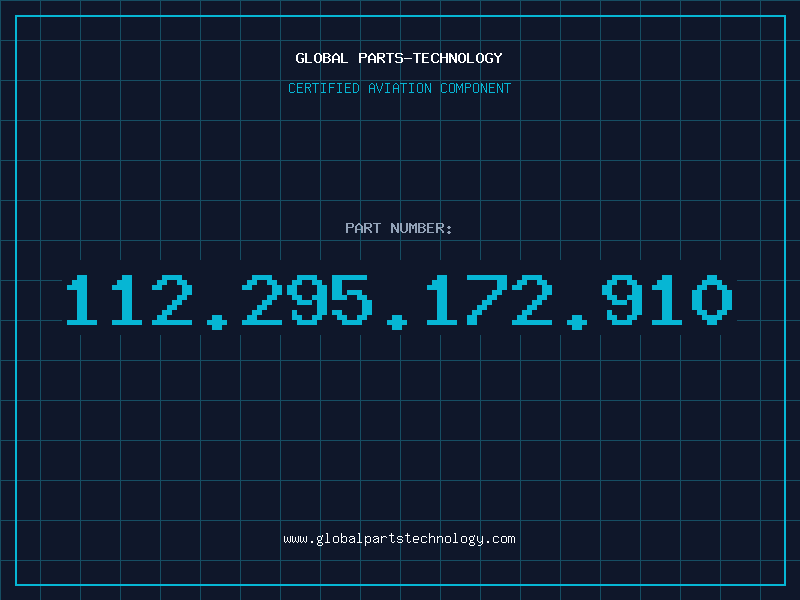
Task: Click the 'CERTIFIED AVIATION COMPONENT' subtitle
Action: (x=399, y=88)
